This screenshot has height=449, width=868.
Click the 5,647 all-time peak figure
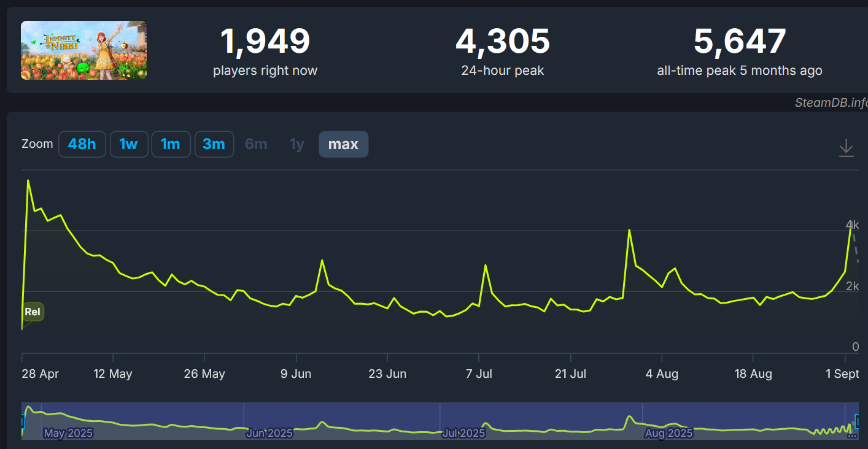pyautogui.click(x=740, y=42)
